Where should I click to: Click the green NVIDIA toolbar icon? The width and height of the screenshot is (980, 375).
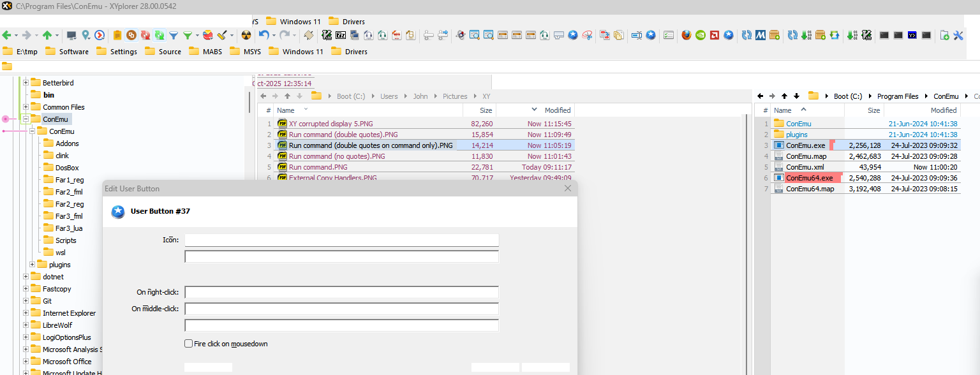(x=701, y=36)
